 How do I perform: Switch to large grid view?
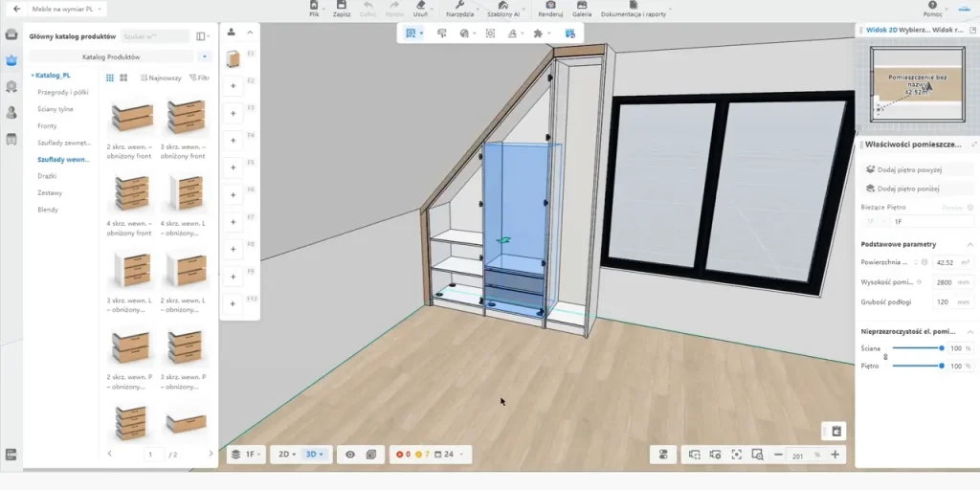tap(123, 78)
